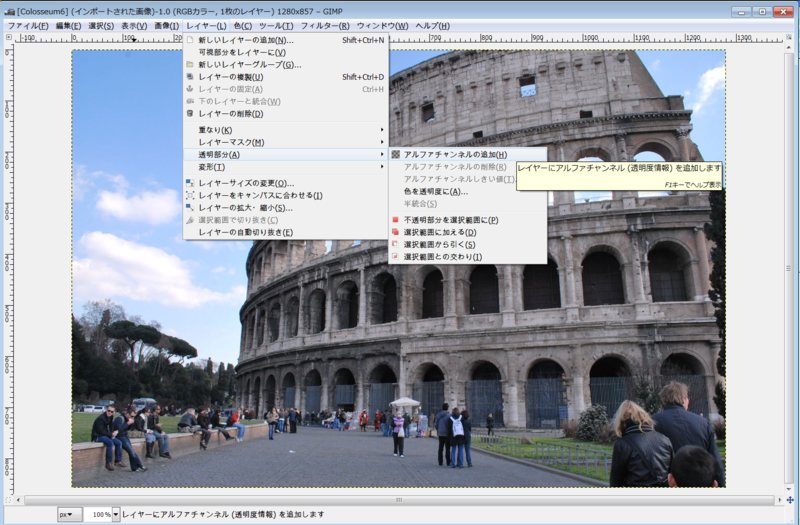Choose レイヤーの複製(U)

point(286,77)
